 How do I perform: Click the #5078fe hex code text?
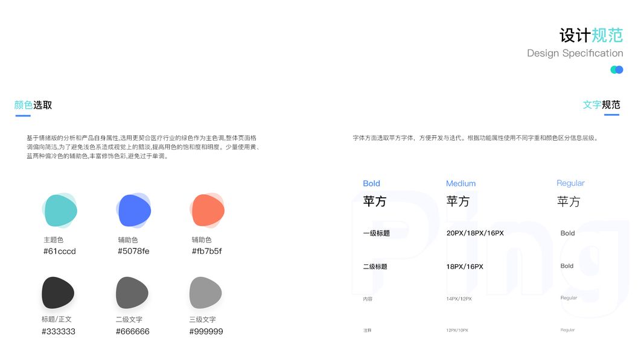[x=133, y=251]
